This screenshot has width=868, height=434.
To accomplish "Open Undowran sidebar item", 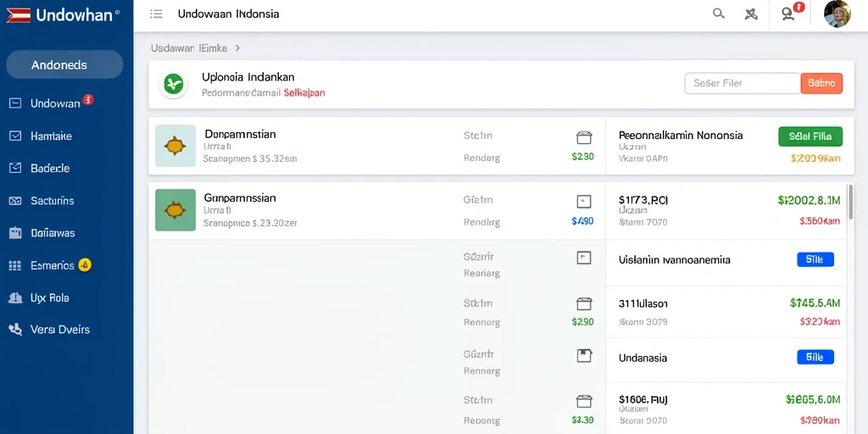I will (55, 103).
